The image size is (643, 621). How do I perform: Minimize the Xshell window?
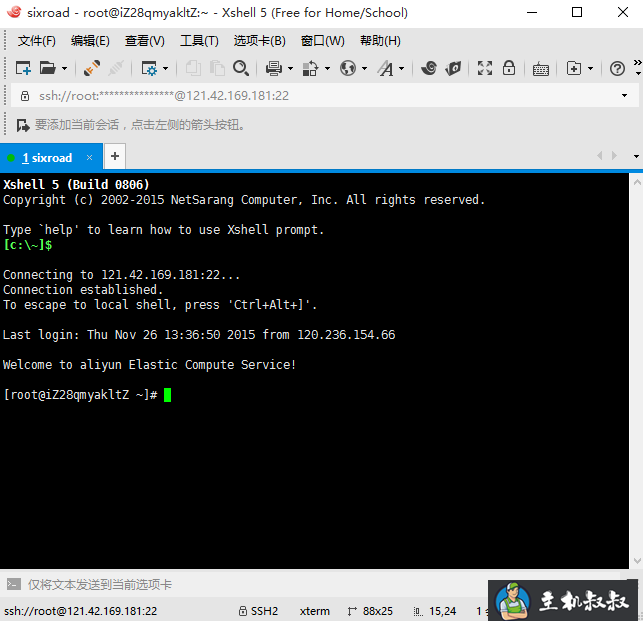click(x=532, y=12)
